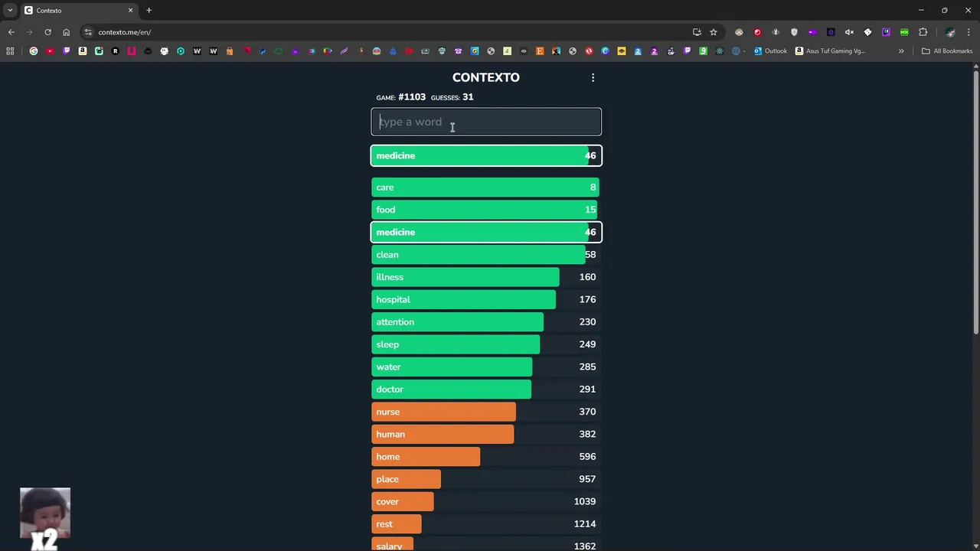Click the install app icon in address bar

697,32
